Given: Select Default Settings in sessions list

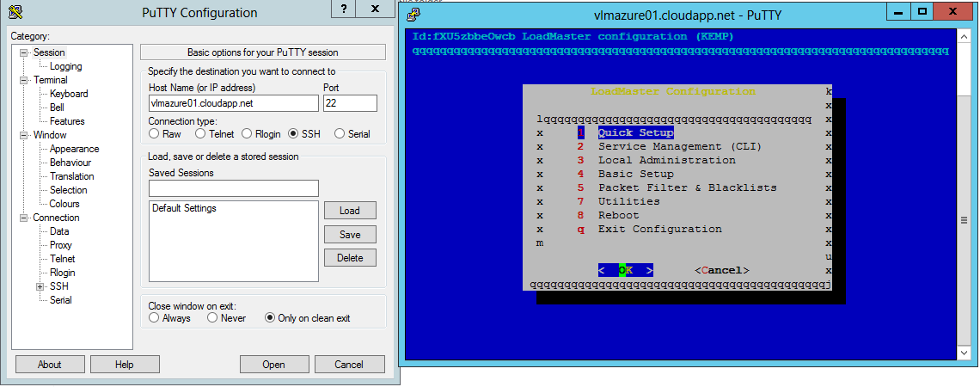Looking at the screenshot, I should 184,208.
